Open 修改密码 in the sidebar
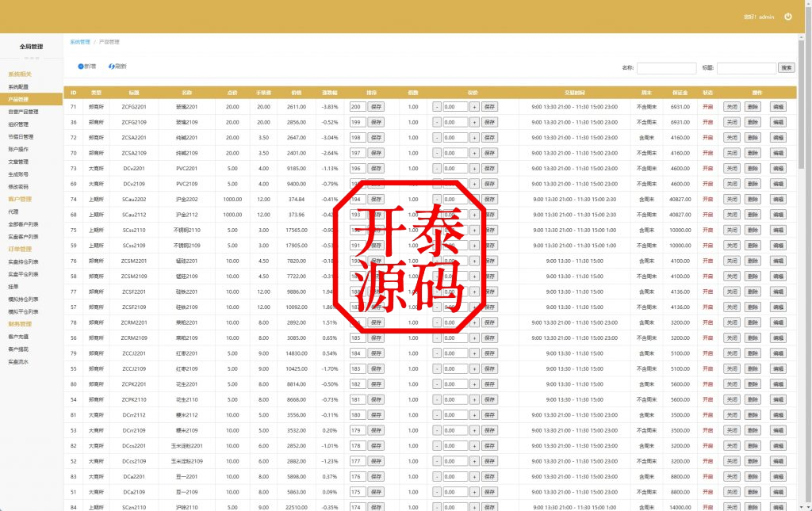 coord(19,187)
